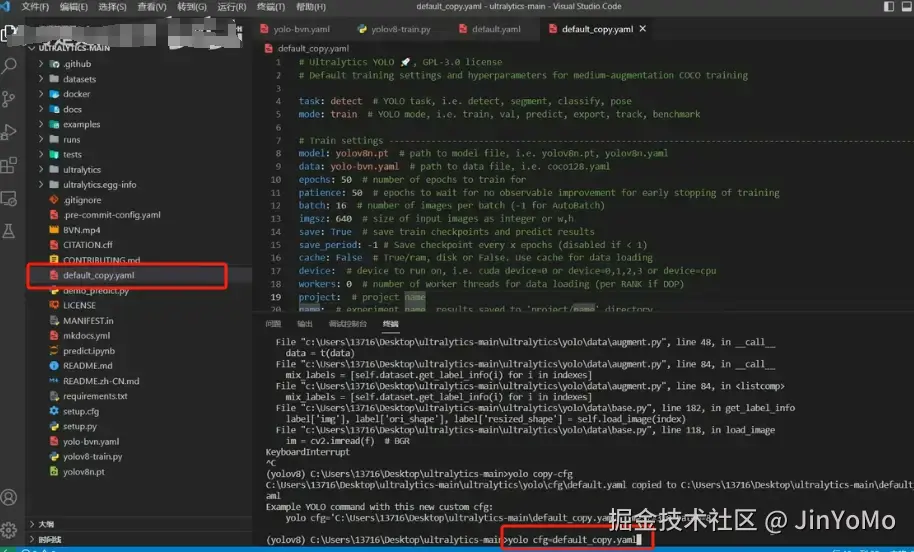Open the View (查看) menu
The height and width of the screenshot is (552, 914).
[152, 7]
